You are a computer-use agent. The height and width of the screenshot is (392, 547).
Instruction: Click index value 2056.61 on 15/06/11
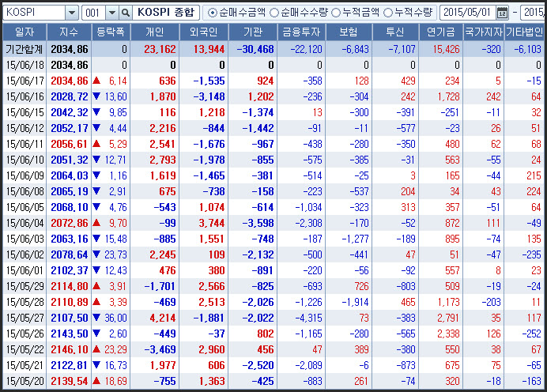click(70, 144)
